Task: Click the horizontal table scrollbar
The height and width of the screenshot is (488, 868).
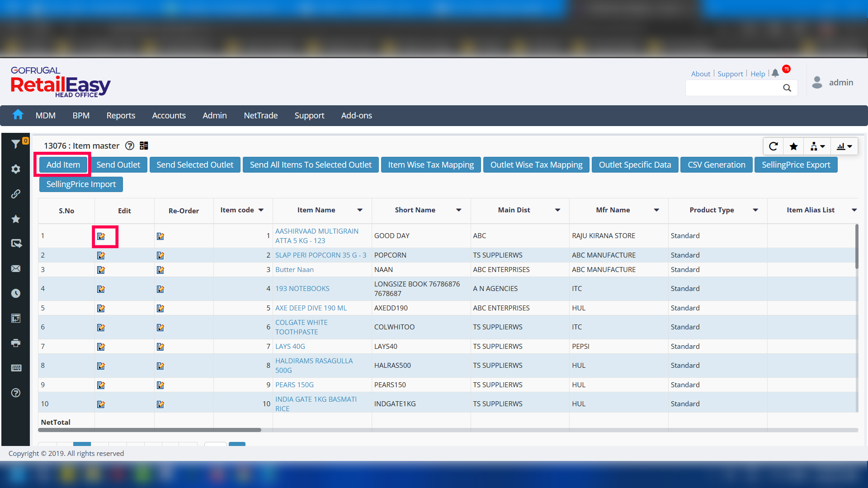Action: [150, 430]
